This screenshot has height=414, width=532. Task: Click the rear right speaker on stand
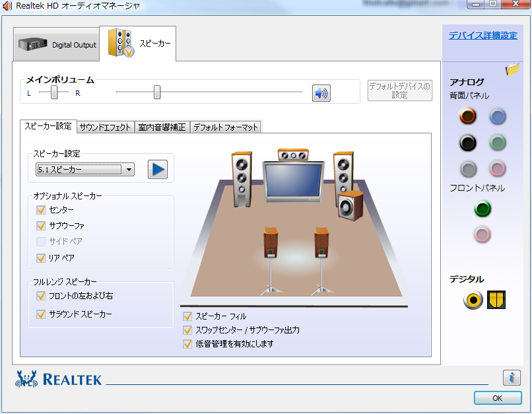[x=321, y=261]
